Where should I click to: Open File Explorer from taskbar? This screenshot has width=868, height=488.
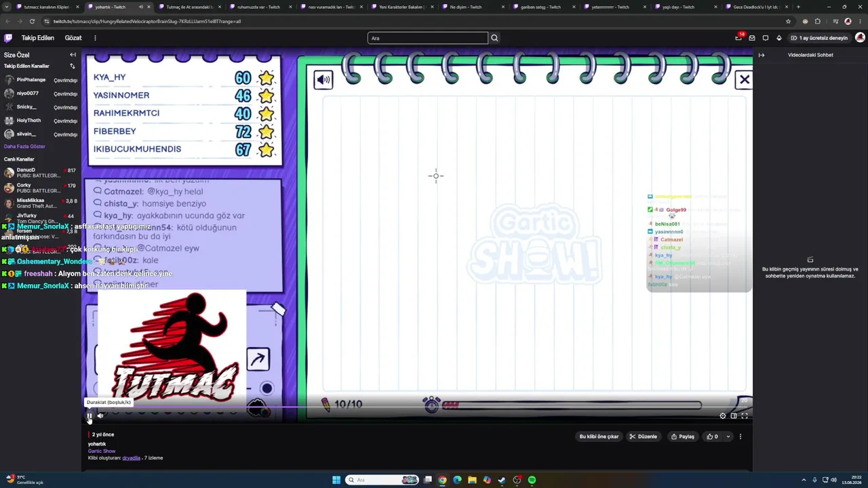coord(472,480)
